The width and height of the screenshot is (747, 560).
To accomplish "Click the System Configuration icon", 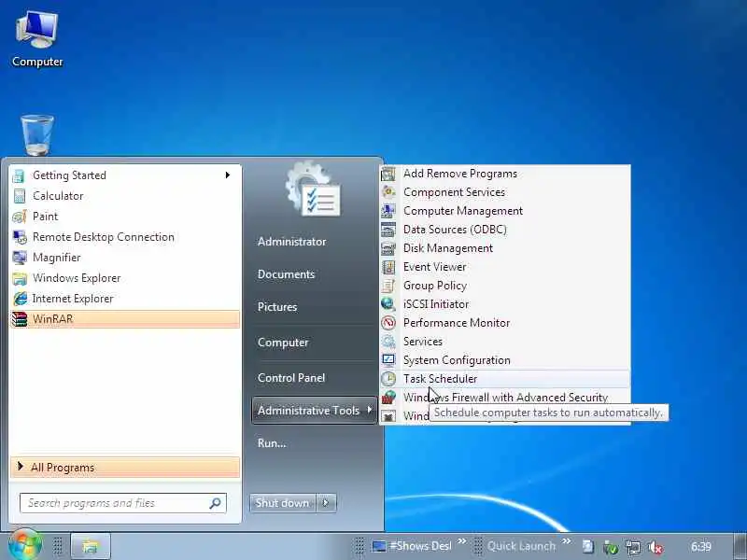I will click(388, 360).
